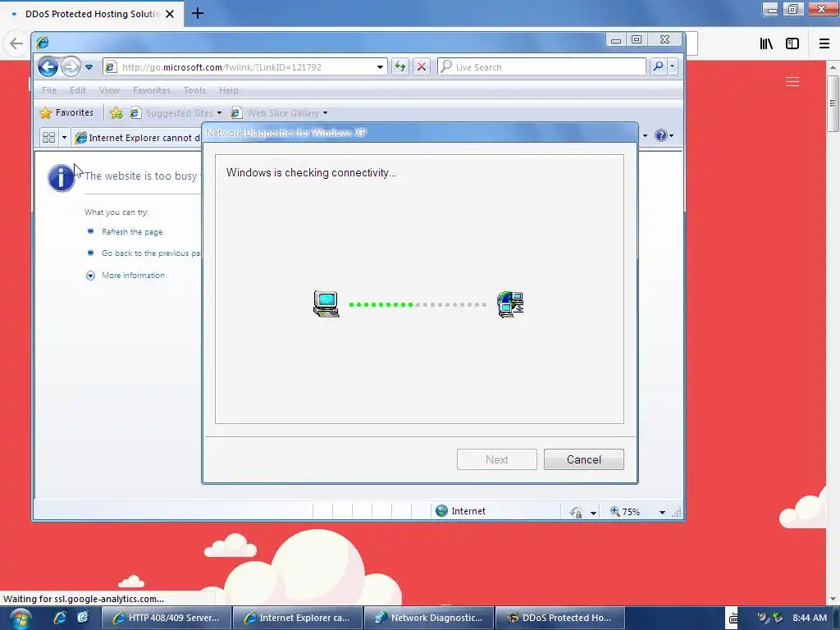
Task: Open the Library bookshelf icon in toolbar
Action: 766,43
